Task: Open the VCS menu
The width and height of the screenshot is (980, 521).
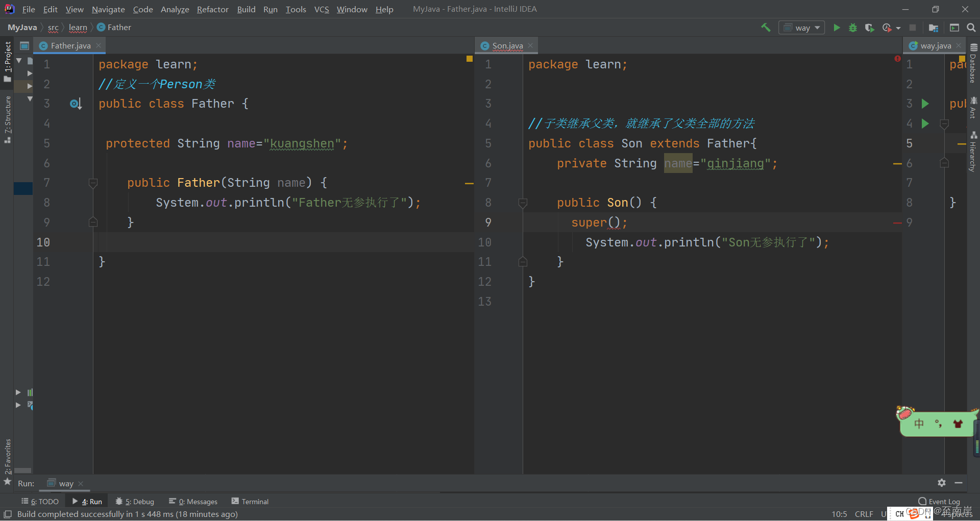Action: pos(322,9)
